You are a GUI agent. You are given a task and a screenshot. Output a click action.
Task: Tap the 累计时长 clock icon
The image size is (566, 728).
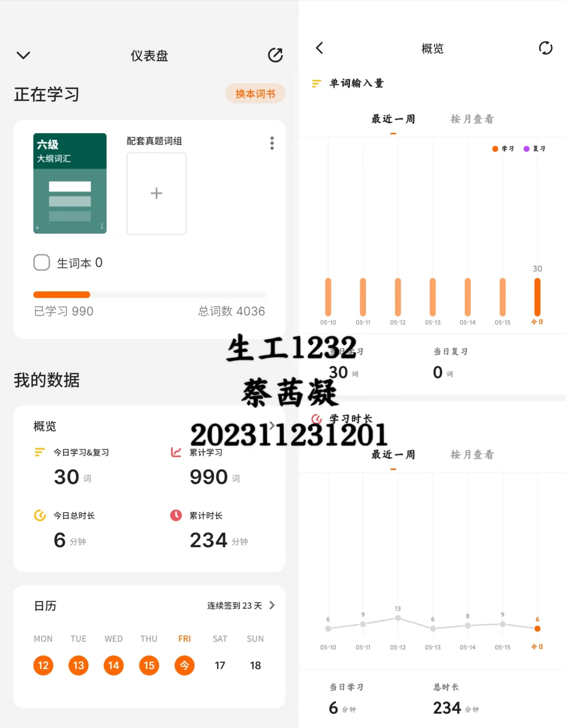coord(176,515)
